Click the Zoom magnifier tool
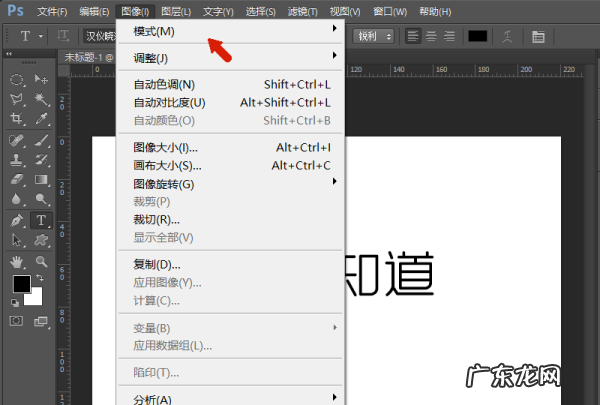600x405 pixels. tap(42, 261)
